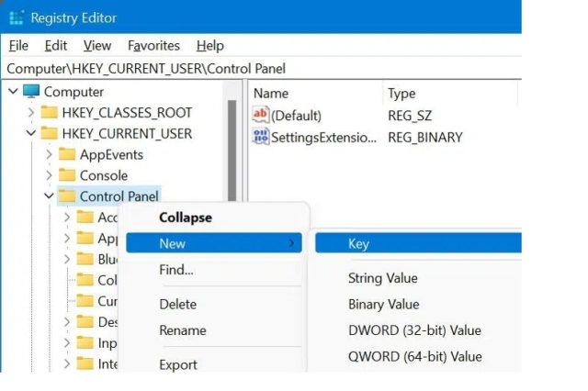Choose Find... from the context menu
Screen dimensions: 588x391
(x=214, y=270)
